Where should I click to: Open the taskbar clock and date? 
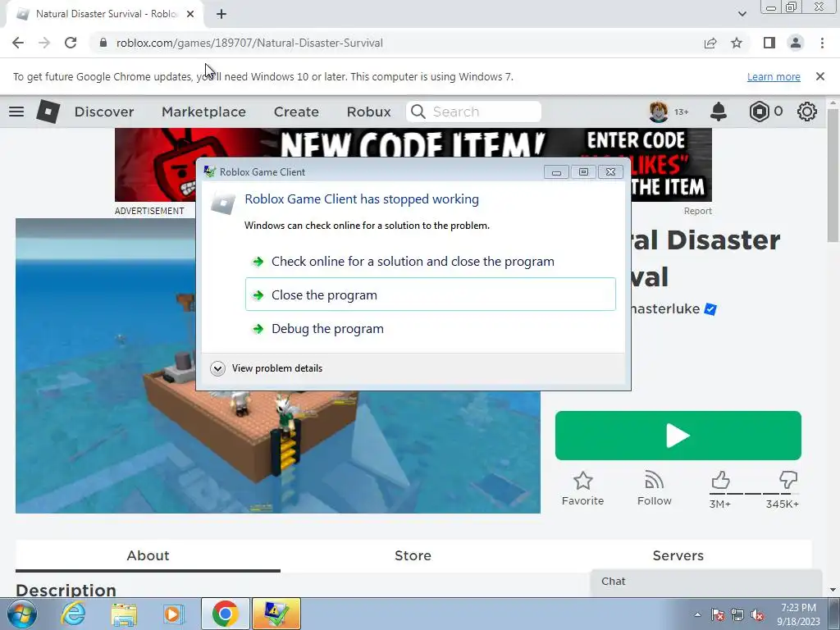[798, 614]
